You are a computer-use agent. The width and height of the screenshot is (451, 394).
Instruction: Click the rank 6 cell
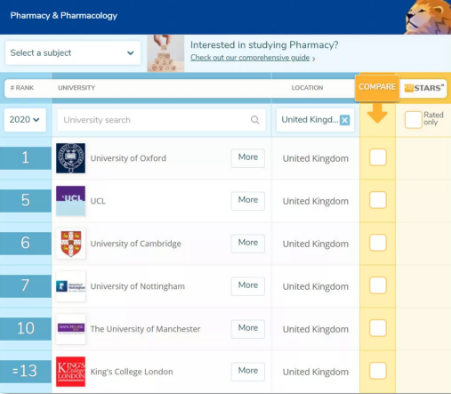point(25,243)
